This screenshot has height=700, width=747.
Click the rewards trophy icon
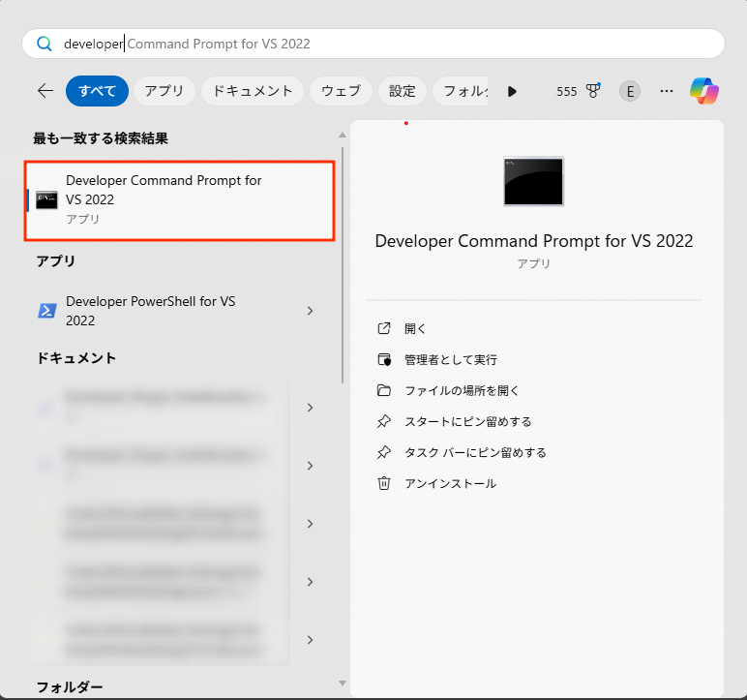click(x=593, y=91)
